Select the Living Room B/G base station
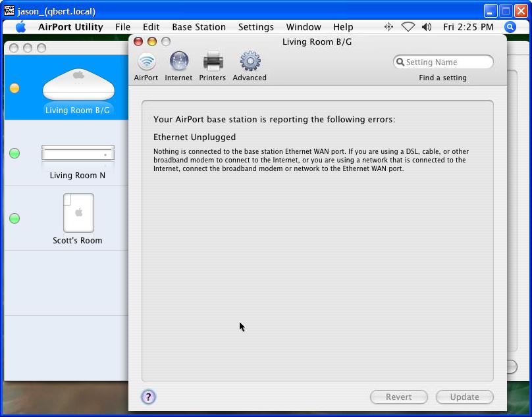532x417 pixels. [x=66, y=87]
